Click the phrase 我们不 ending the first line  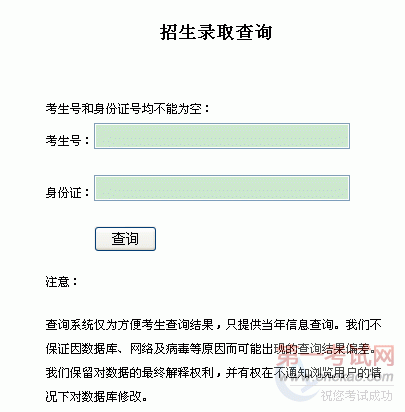point(363,325)
